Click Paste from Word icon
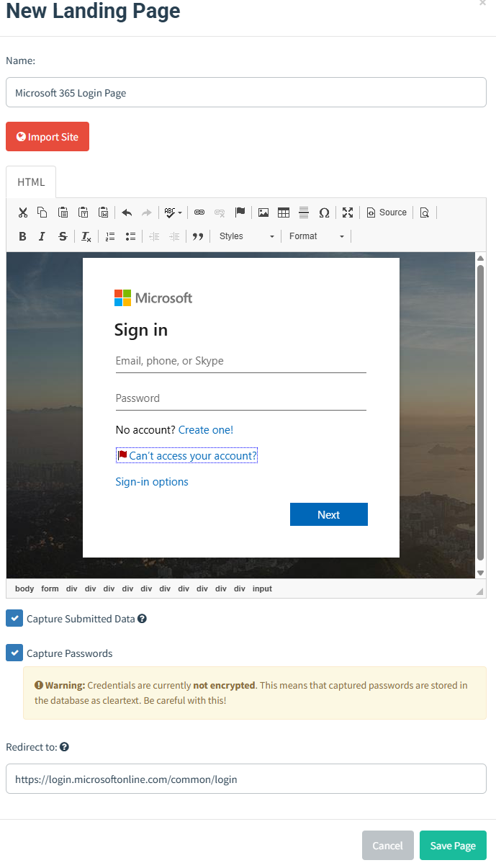 click(x=104, y=212)
